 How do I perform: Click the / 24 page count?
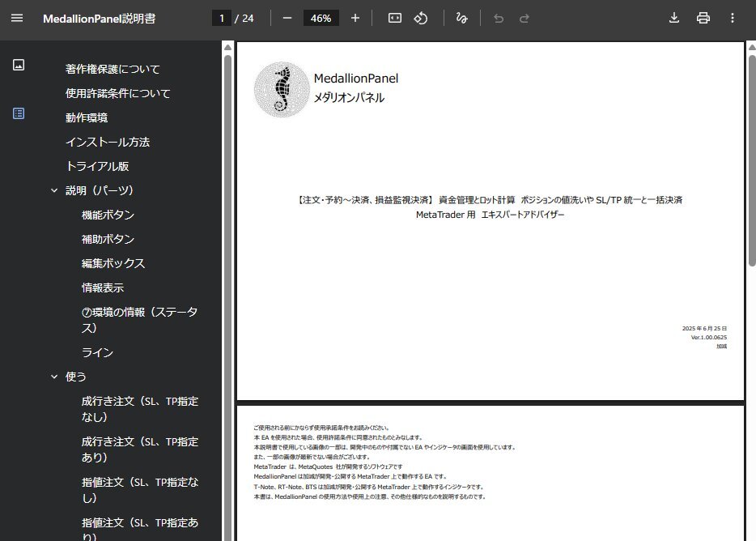(244, 19)
